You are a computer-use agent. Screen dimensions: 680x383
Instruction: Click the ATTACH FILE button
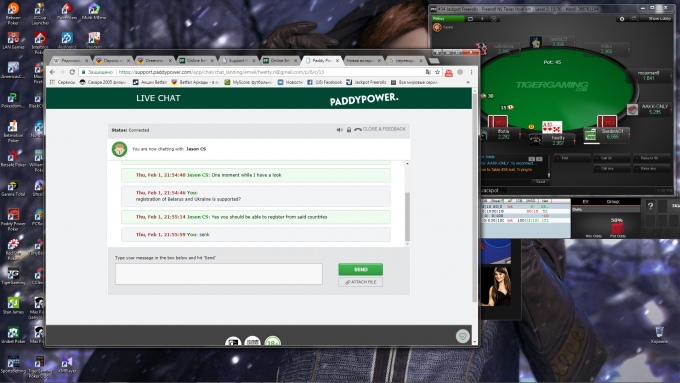[x=360, y=282]
